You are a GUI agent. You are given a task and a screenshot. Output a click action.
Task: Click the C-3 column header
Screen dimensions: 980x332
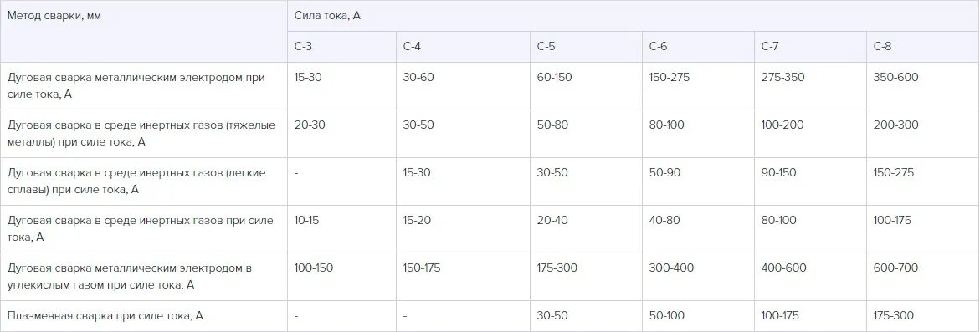[342, 47]
